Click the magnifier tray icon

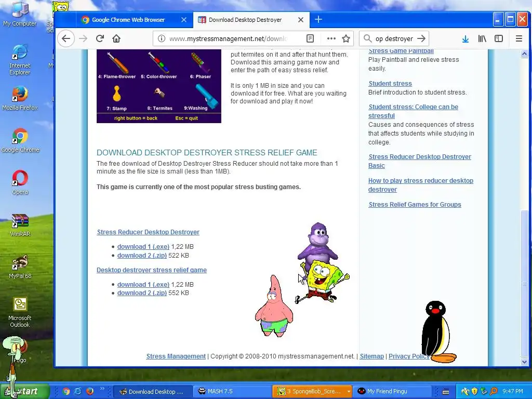coord(494,392)
